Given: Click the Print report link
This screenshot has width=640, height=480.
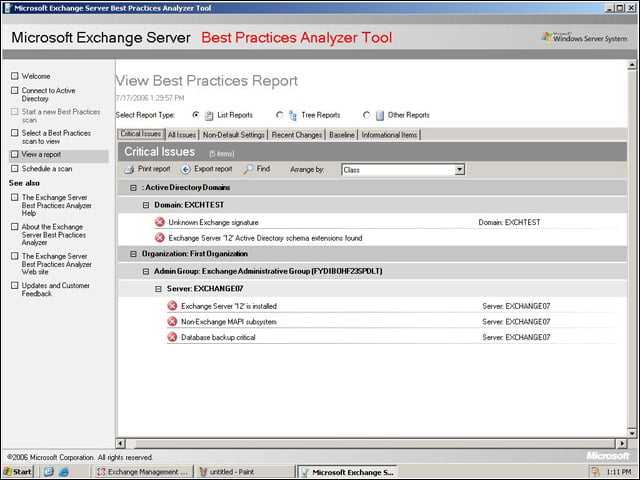Looking at the screenshot, I should [x=154, y=169].
